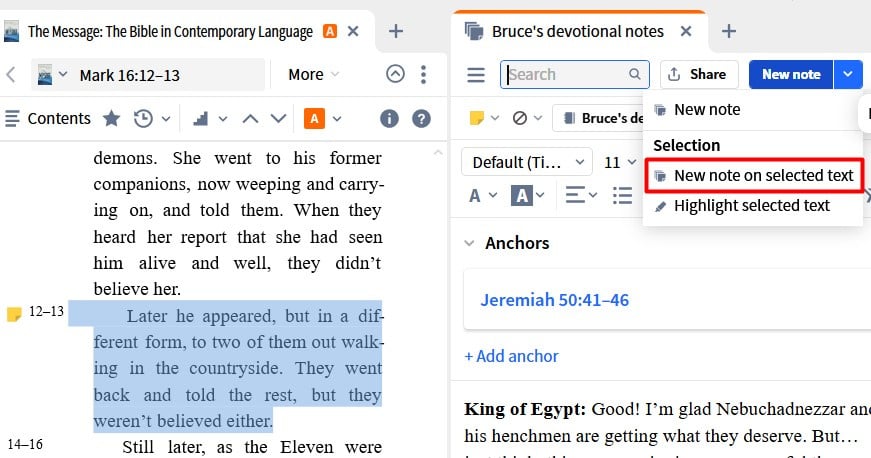Screen dimensions: 871x458
Task: Click the blue New note button
Action: pos(791,74)
